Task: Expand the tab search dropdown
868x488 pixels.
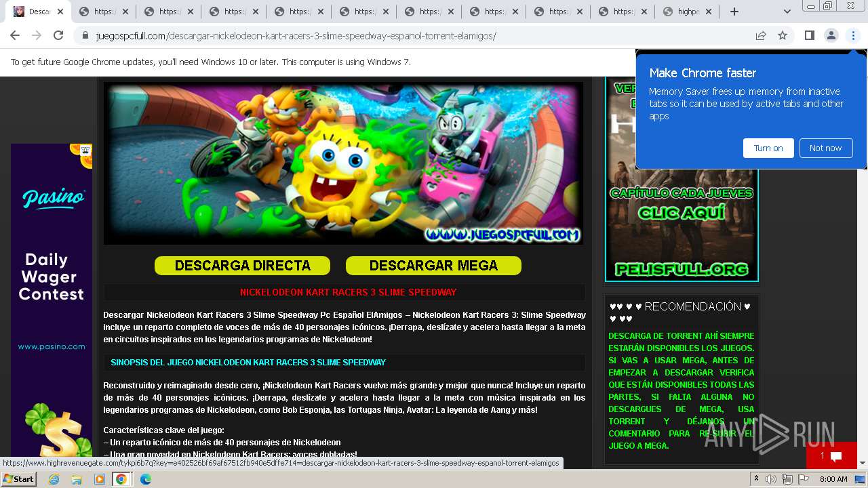Action: pyautogui.click(x=787, y=12)
